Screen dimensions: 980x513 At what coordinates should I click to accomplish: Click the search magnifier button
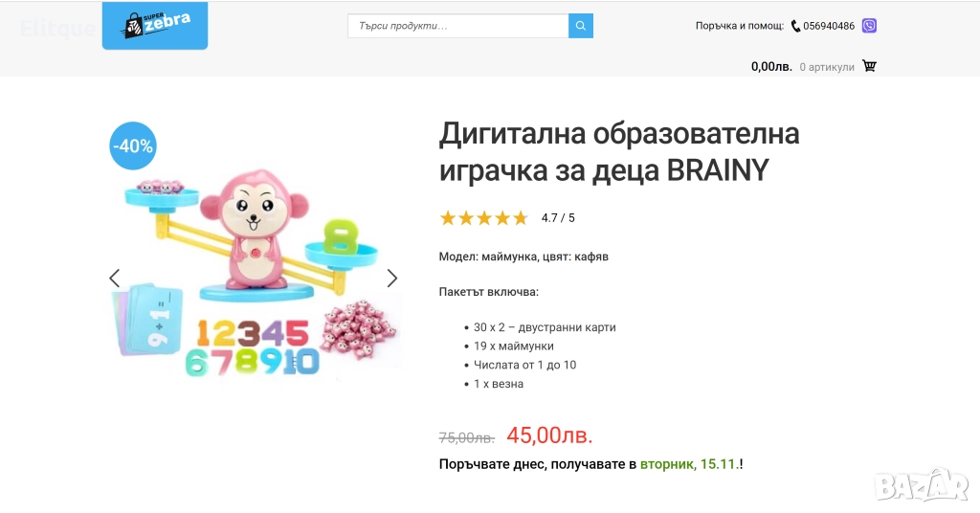point(581,26)
